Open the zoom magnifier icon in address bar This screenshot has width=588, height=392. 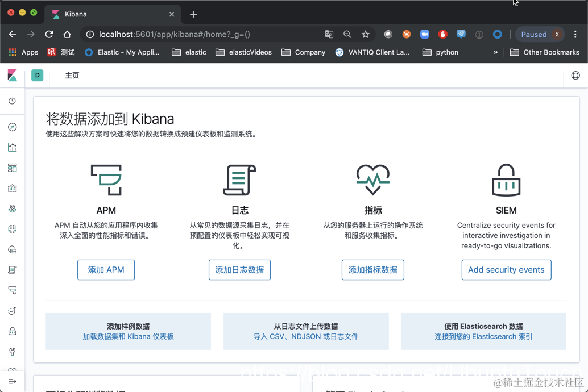point(347,35)
